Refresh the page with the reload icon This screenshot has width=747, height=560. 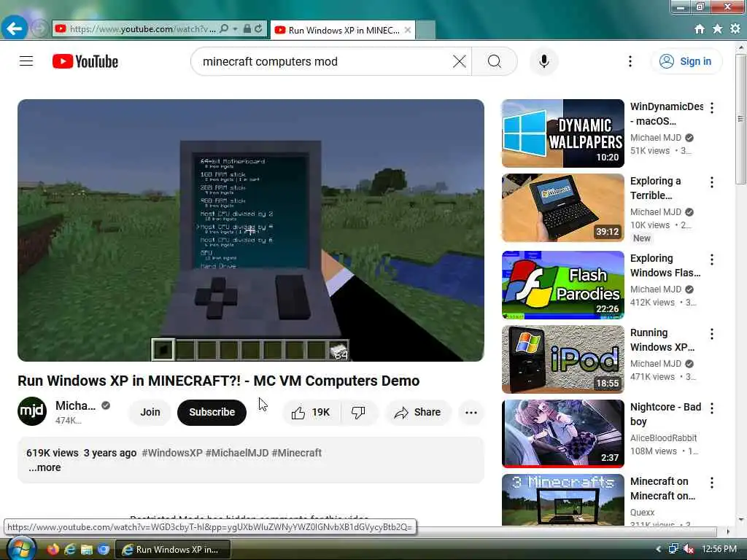tap(258, 29)
